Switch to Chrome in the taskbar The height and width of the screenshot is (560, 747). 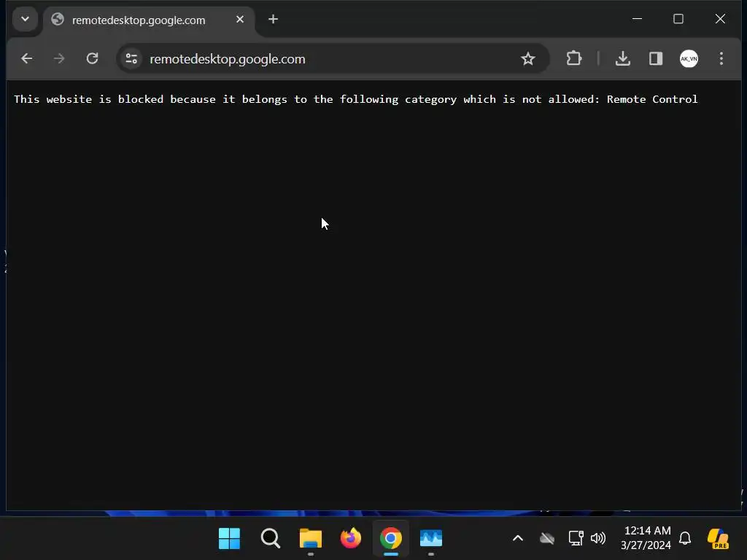pos(391,539)
